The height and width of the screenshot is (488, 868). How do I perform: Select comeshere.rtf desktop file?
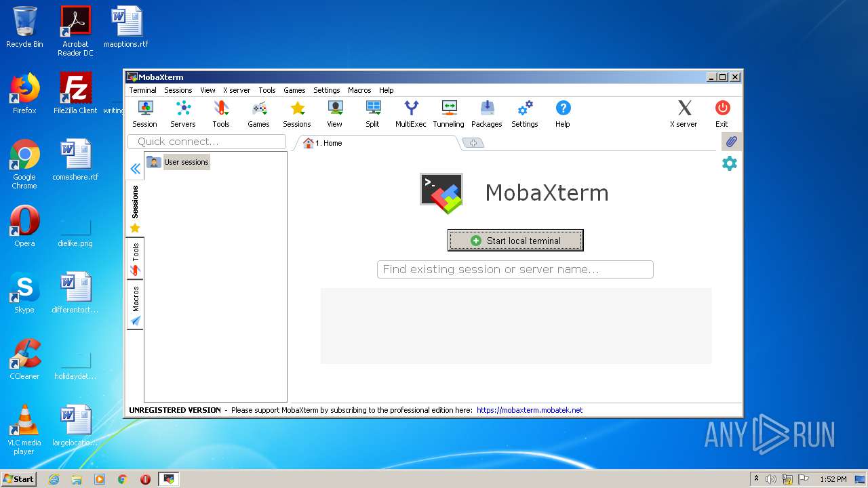pyautogui.click(x=75, y=160)
